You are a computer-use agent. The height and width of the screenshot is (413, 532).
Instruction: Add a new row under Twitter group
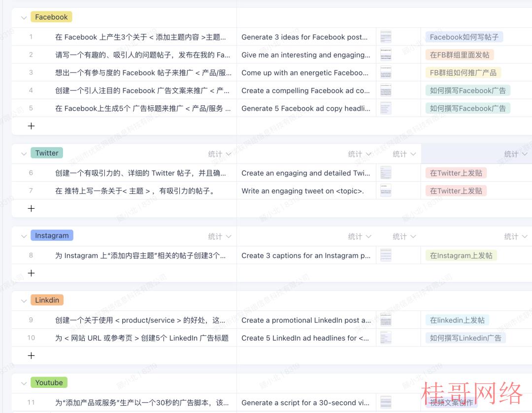point(31,208)
